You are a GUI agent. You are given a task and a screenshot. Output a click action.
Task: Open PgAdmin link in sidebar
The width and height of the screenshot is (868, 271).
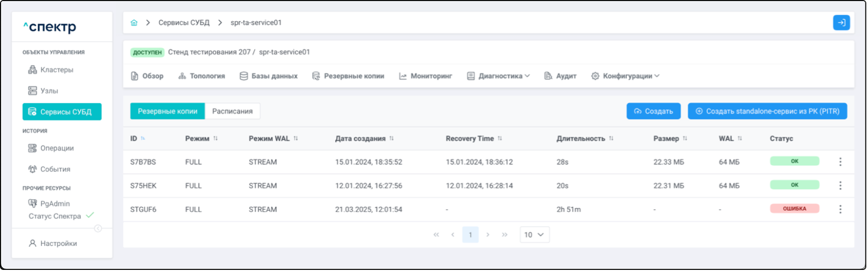[55, 204]
